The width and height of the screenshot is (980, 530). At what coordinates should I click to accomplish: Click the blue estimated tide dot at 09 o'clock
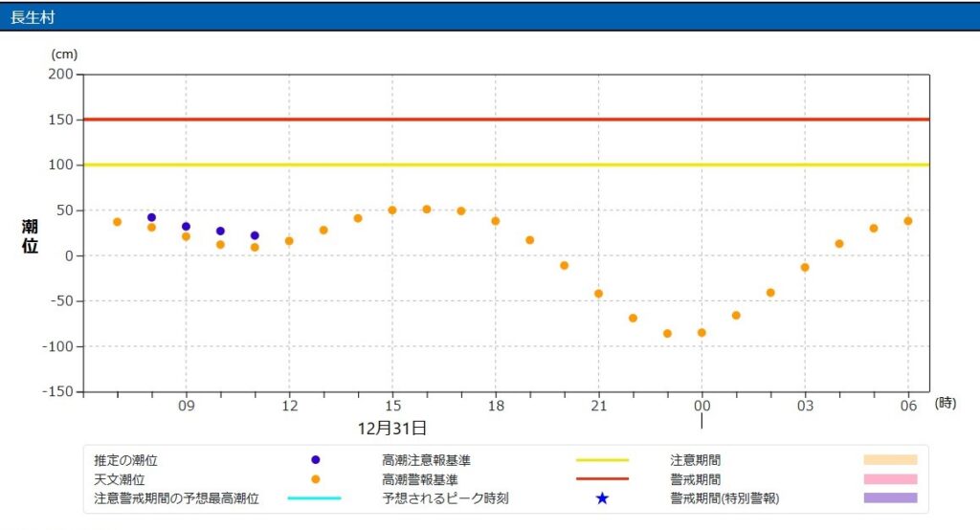186,227
